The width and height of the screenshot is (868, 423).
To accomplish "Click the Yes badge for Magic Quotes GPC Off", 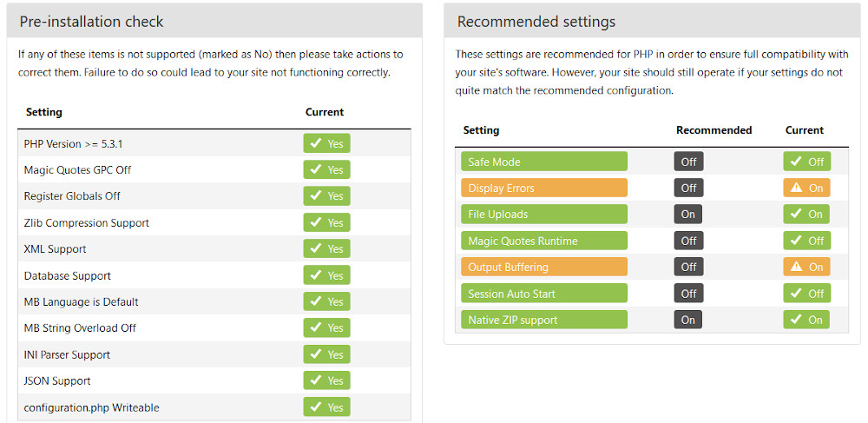I will point(326,170).
